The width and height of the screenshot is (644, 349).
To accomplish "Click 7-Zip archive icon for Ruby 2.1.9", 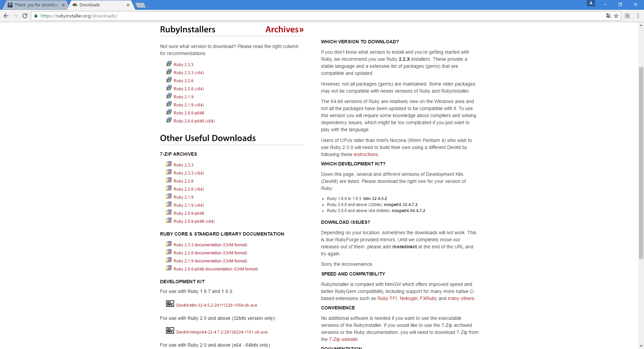I will [x=169, y=196].
